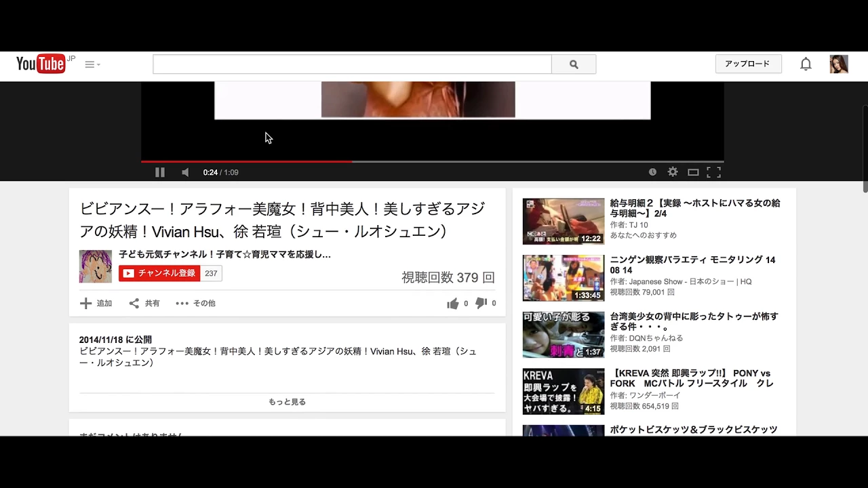The height and width of the screenshot is (488, 868).
Task: Open 台湾美少女の背中に彫ったタトゥー title
Action: pyautogui.click(x=694, y=321)
